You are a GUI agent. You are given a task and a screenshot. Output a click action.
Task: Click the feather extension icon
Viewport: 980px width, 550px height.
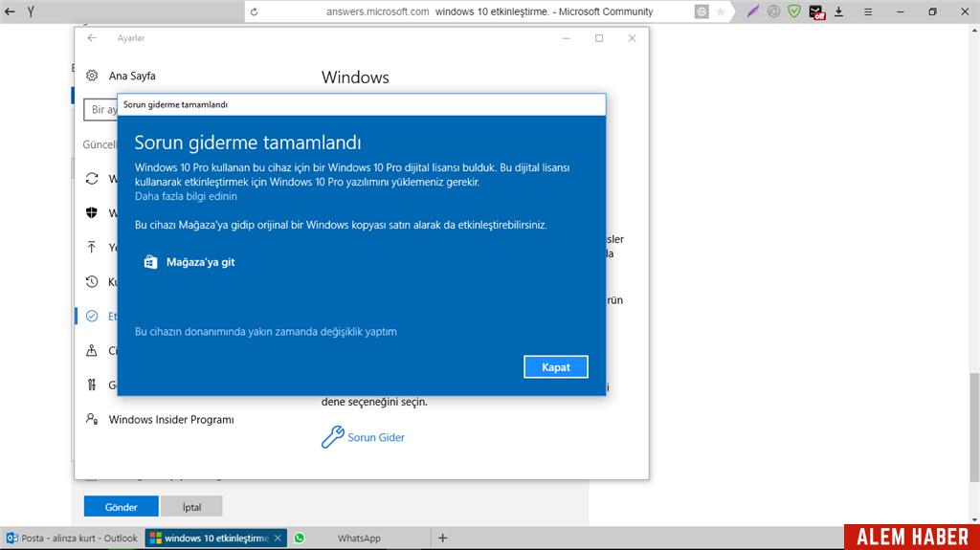click(x=752, y=11)
